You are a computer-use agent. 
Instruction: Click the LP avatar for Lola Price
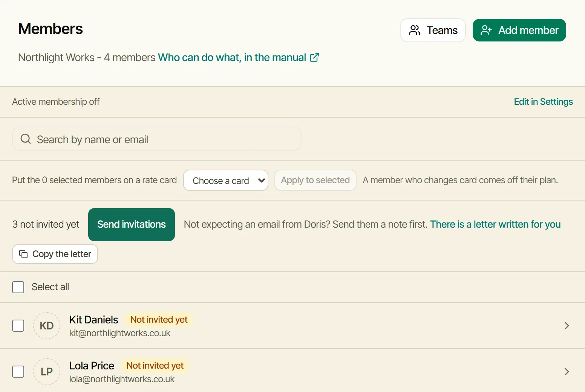tap(47, 372)
